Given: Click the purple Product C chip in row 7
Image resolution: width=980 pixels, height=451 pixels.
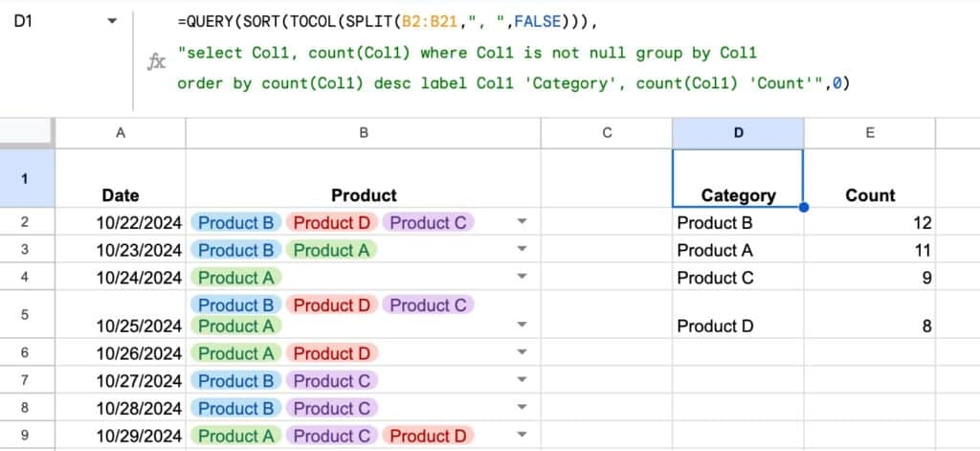Looking at the screenshot, I should coord(331,381).
